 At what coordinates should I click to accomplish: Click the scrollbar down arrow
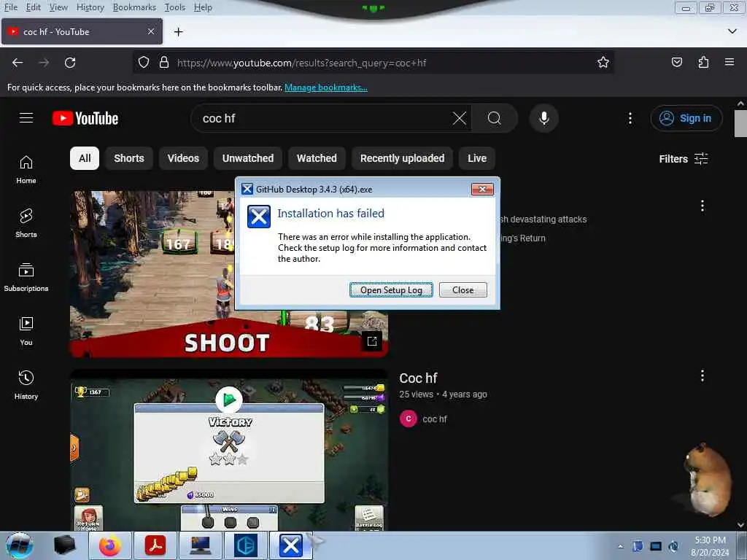click(x=740, y=524)
